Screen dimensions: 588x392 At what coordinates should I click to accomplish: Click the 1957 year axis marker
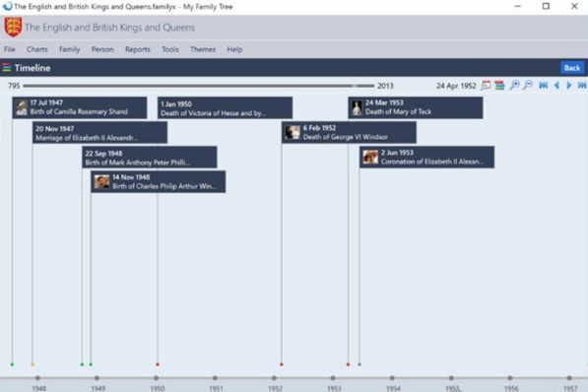pos(569,378)
